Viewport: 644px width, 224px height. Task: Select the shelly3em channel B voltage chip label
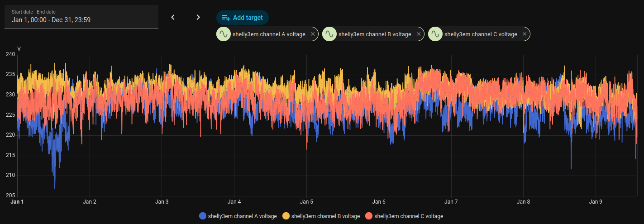coord(375,34)
